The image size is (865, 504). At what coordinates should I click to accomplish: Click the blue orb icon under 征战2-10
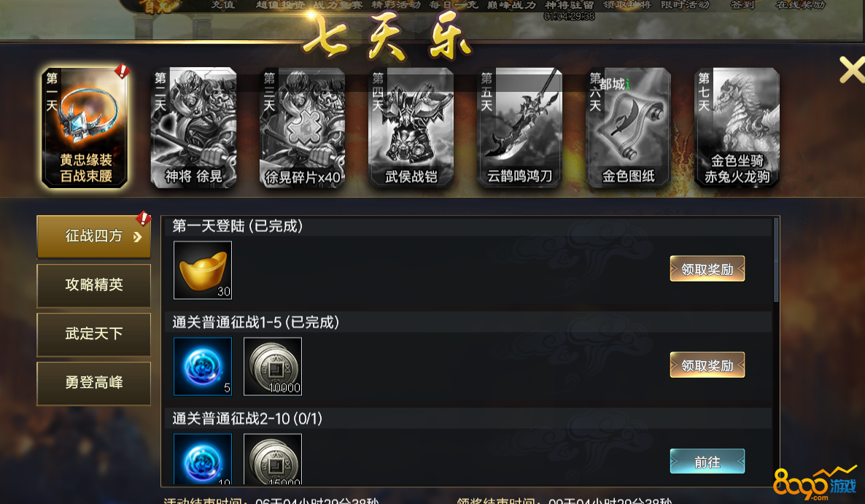click(x=203, y=459)
